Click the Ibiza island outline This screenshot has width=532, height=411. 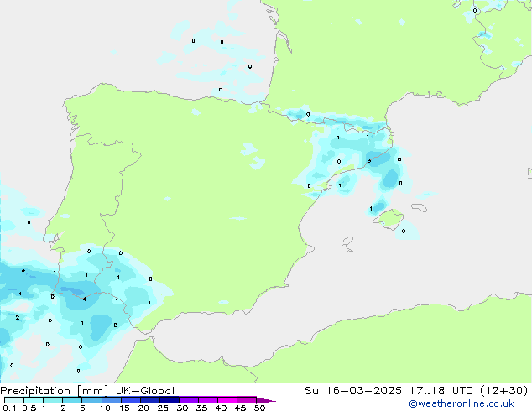(347, 242)
